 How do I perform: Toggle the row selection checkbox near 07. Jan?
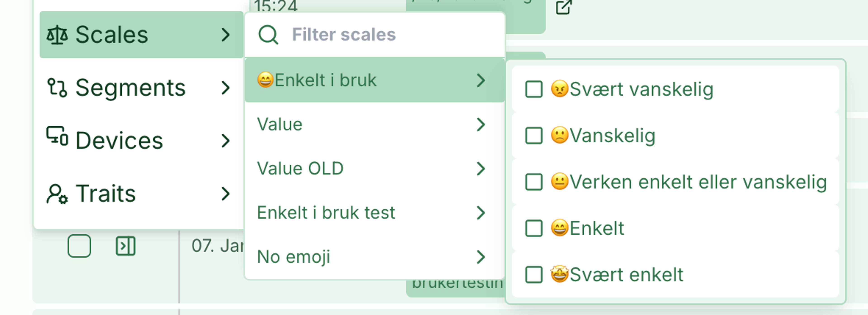(x=79, y=246)
